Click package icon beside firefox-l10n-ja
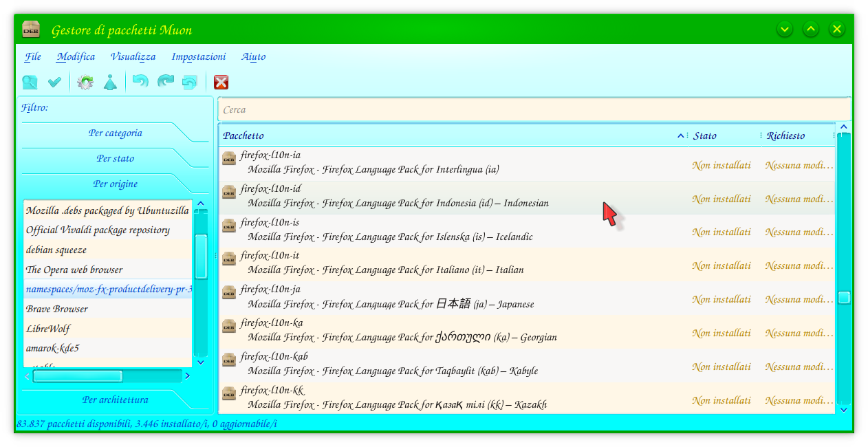 [229, 293]
